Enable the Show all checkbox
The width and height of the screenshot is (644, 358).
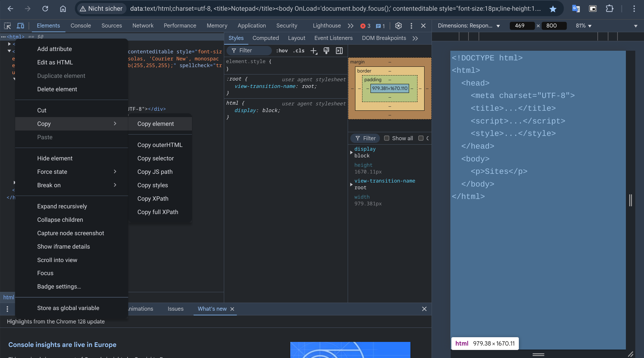point(387,138)
